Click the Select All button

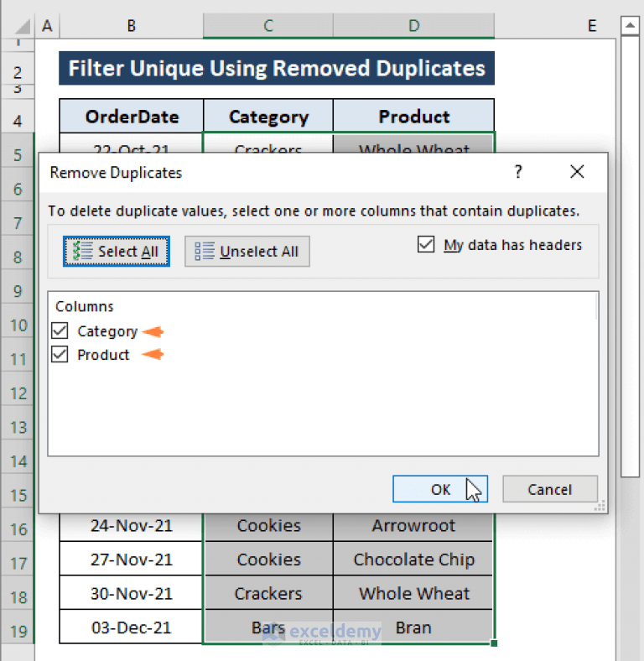(117, 252)
